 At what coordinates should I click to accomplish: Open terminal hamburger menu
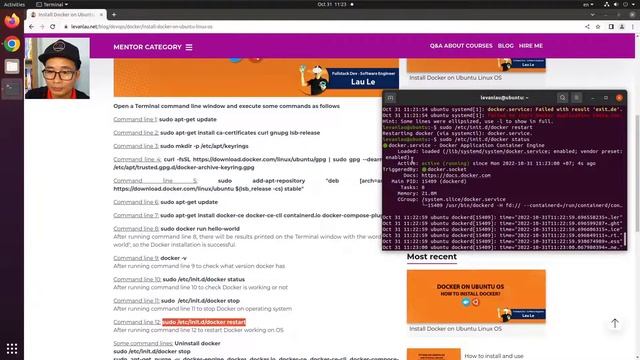point(576,98)
